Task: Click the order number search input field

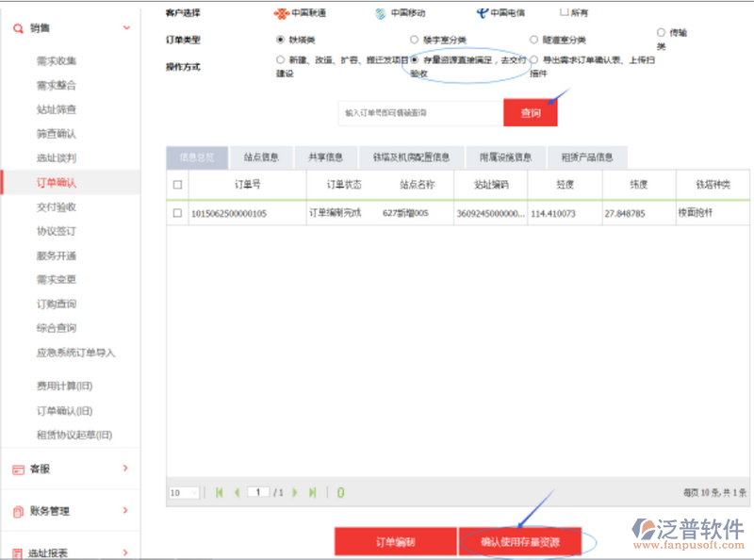Action: coord(420,113)
